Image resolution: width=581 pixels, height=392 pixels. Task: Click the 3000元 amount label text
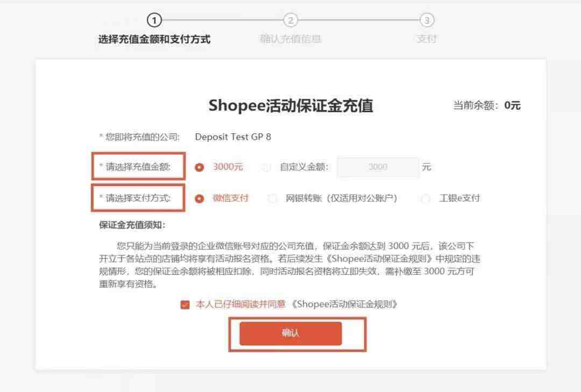coord(228,167)
